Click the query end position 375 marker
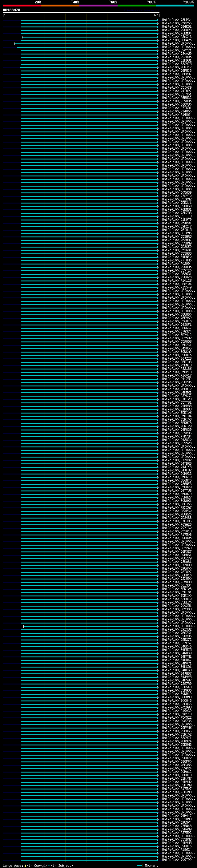This screenshot has width=197, height=868. pyautogui.click(x=155, y=15)
